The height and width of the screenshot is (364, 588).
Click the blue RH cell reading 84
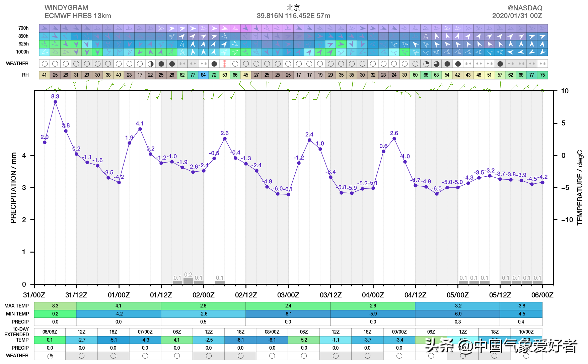point(203,75)
